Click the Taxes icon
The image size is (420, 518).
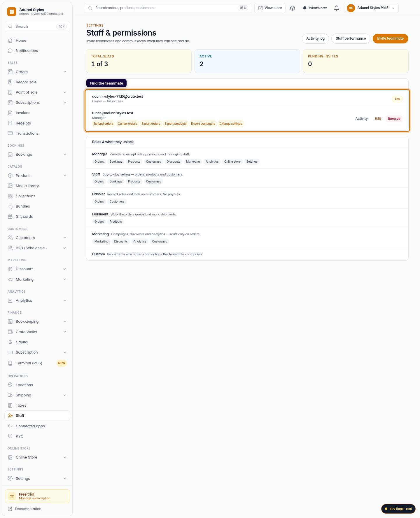pyautogui.click(x=10, y=405)
